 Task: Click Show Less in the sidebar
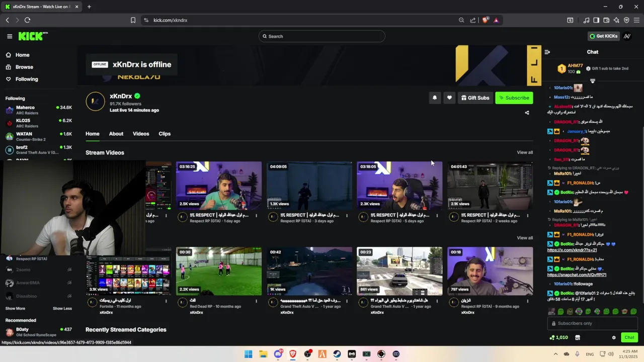62,308
